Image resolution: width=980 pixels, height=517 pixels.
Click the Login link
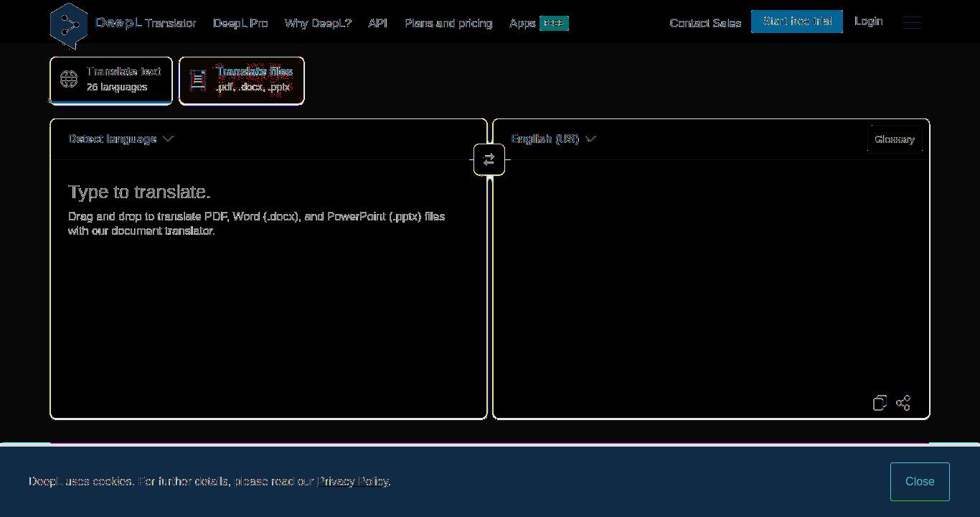coord(868,22)
